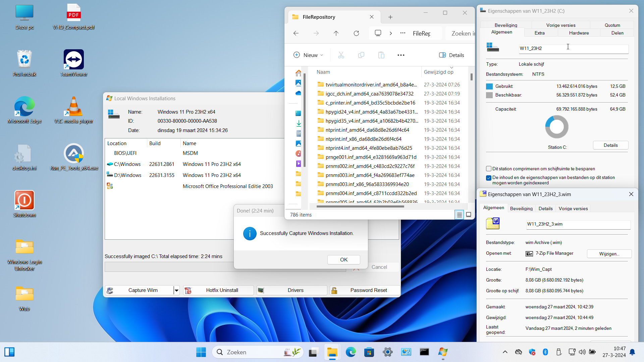Click the Home icon in Explorer's sidebar
Screen dimensions: 644x362
coord(298,73)
